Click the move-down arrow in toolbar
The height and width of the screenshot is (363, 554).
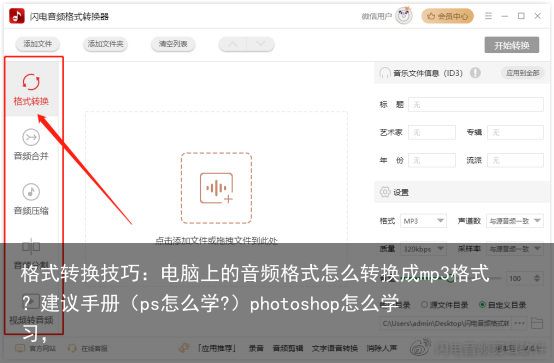coord(261,44)
